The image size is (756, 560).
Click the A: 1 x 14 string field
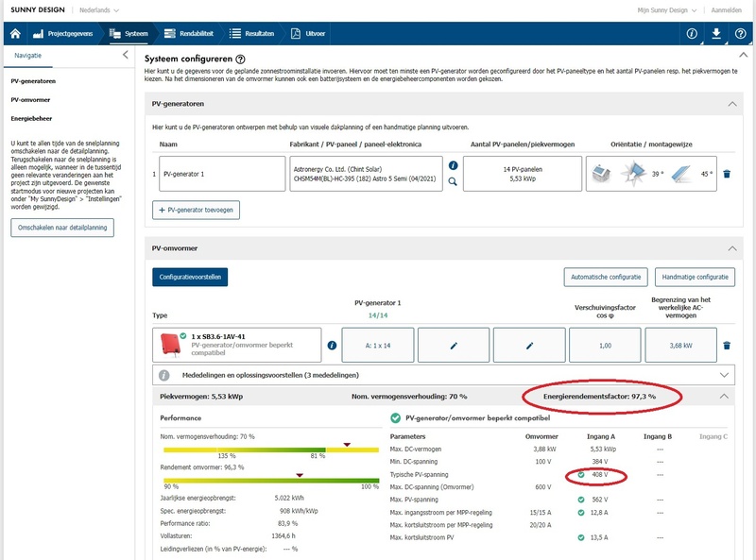point(377,345)
